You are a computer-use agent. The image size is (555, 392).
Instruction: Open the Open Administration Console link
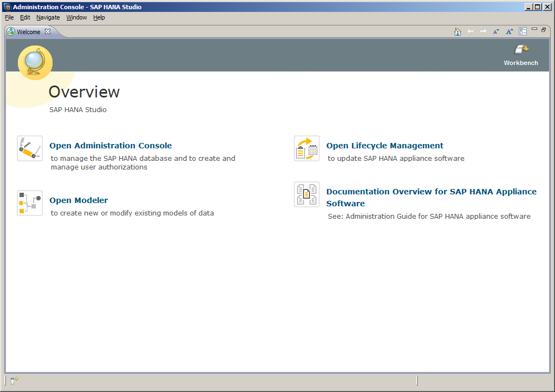111,146
